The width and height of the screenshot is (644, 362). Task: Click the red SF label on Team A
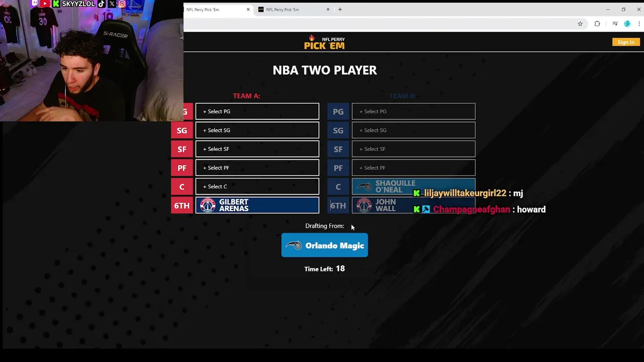coord(182,149)
